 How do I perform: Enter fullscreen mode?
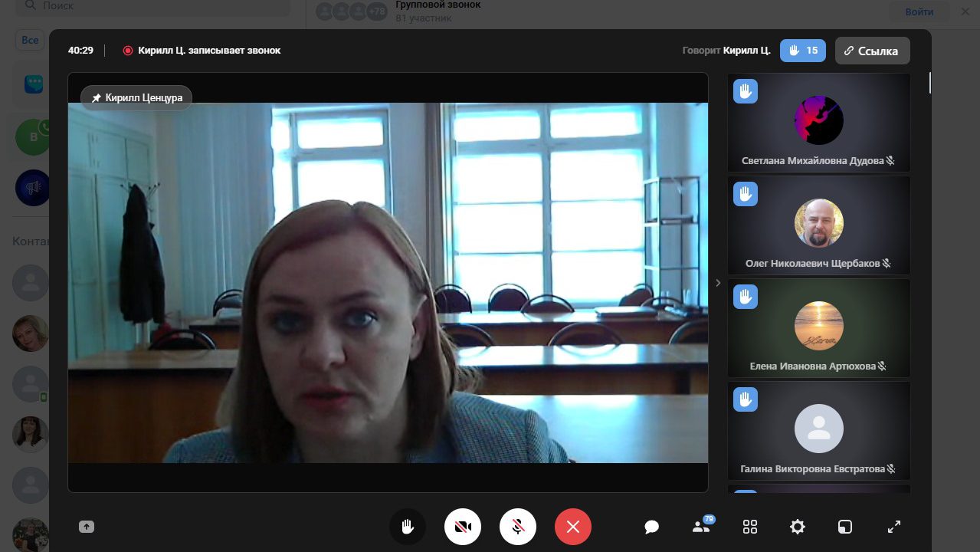point(893,527)
